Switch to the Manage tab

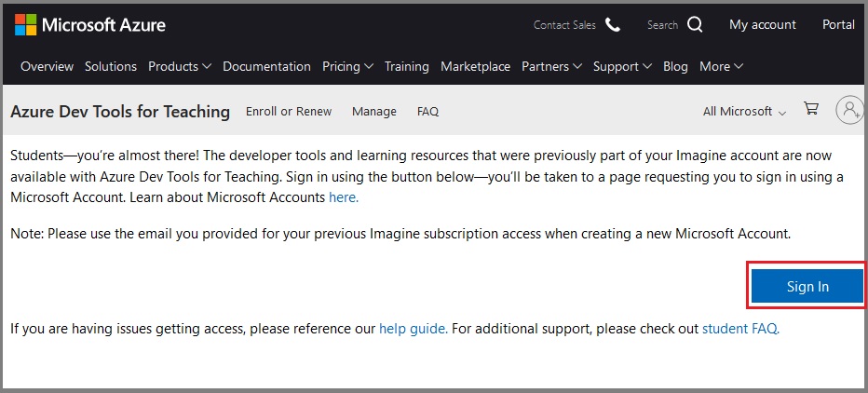(374, 111)
